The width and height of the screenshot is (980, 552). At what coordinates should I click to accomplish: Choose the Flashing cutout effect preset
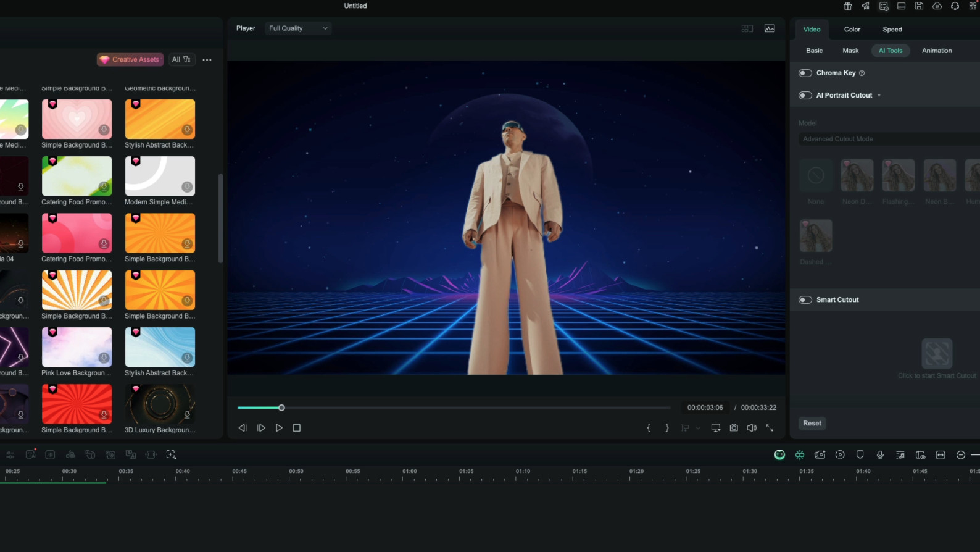coord(899,175)
